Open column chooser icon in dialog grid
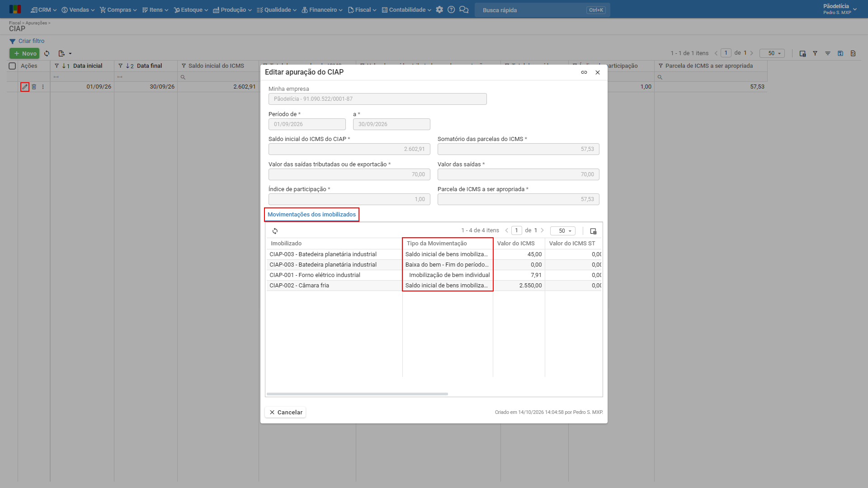This screenshot has height=488, width=868. click(593, 231)
